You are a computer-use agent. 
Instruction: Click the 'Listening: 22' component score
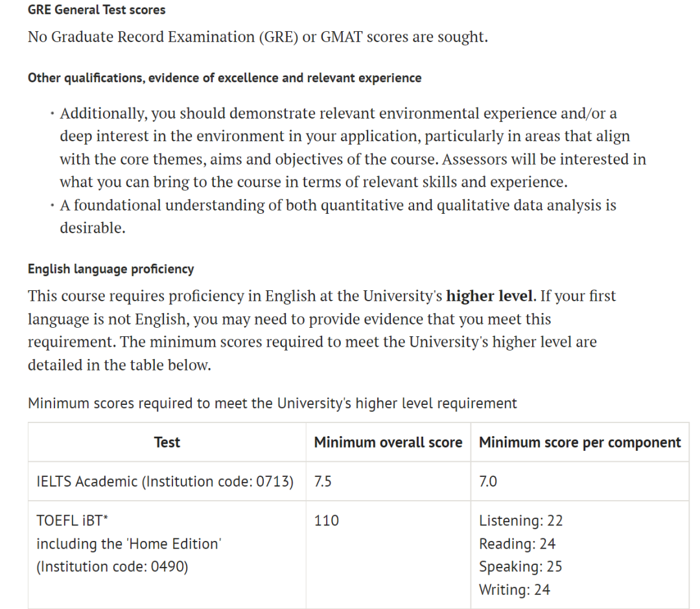[520, 520]
